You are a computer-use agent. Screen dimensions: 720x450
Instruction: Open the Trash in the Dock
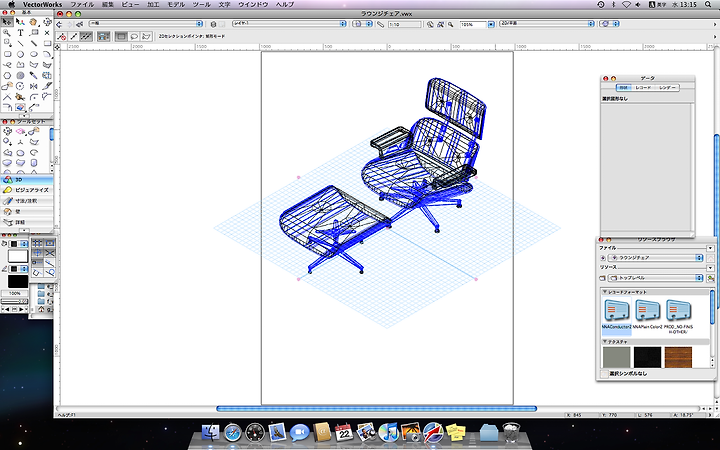coord(511,433)
